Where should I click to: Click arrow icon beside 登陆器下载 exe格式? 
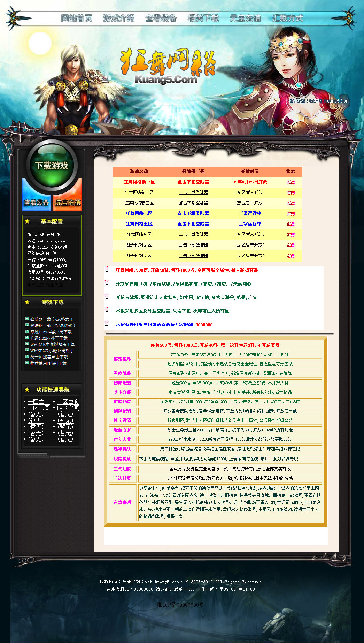[27, 319]
